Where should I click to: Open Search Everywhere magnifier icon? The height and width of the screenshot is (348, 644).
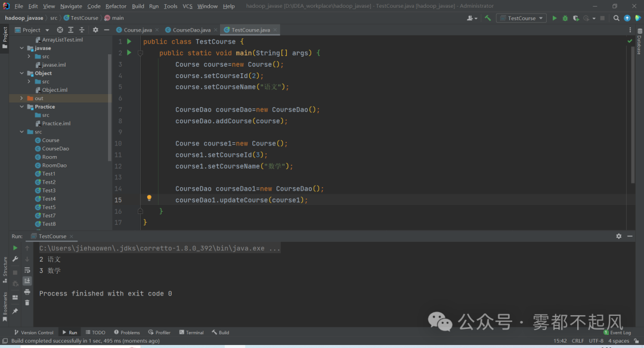point(617,18)
